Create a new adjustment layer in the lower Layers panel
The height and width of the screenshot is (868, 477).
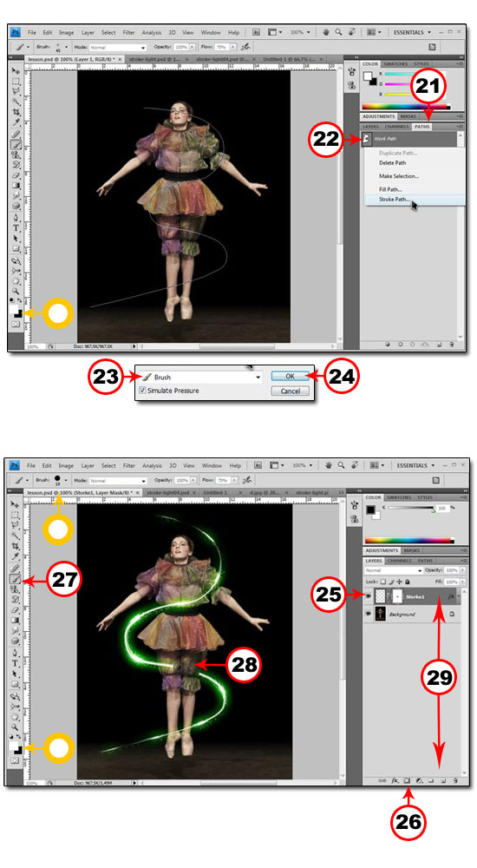click(x=420, y=780)
